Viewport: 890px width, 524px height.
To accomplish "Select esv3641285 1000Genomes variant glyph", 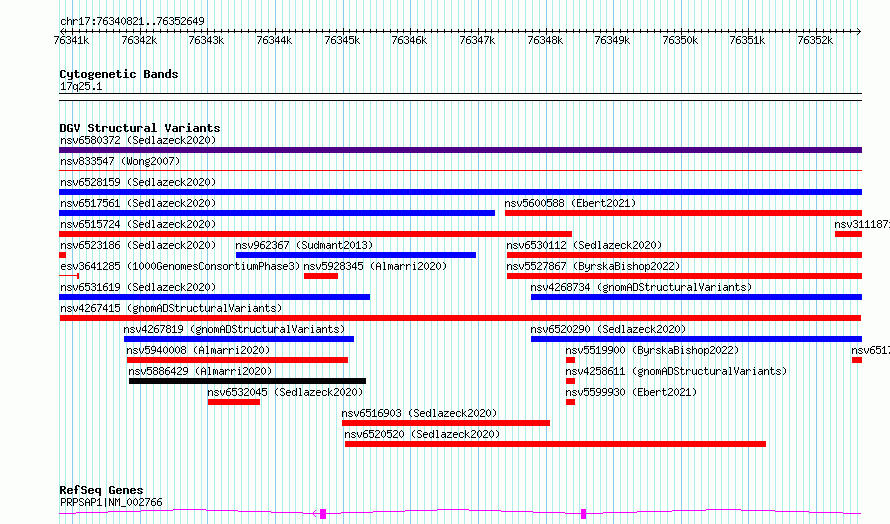I will (x=69, y=276).
